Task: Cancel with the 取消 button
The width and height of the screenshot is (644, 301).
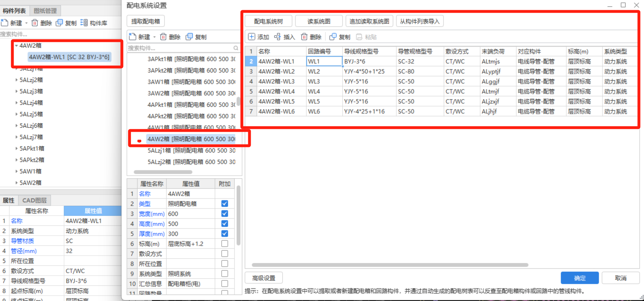Action: [x=621, y=278]
